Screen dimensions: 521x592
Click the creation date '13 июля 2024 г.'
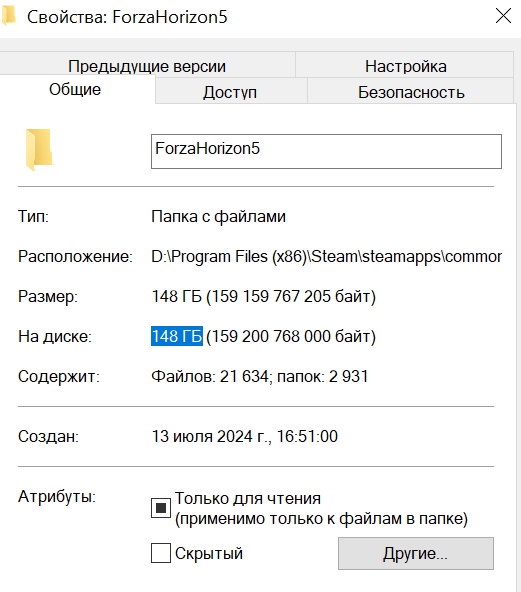pyautogui.click(x=211, y=436)
